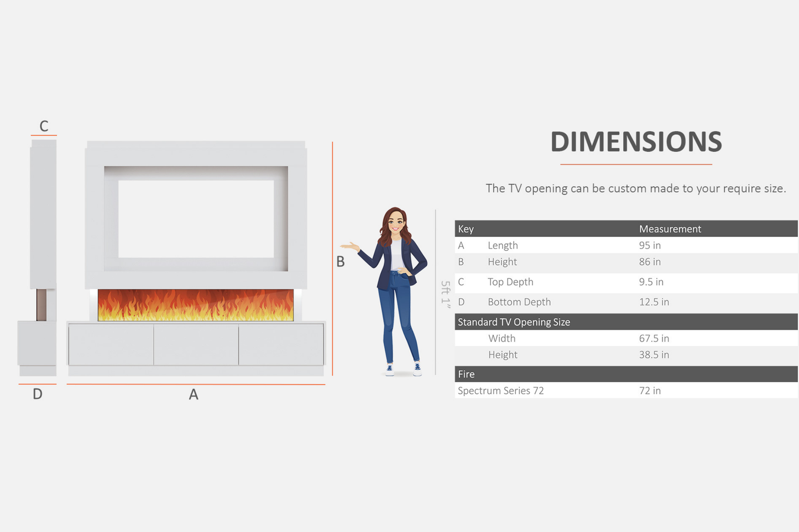
Task: Click the fireplace flame graphic
Action: [x=196, y=305]
